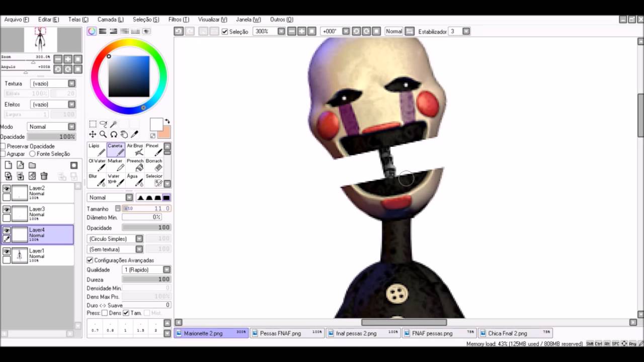This screenshot has height=362, width=644.
Task: Select the flattest brush edge shape
Action: tap(167, 198)
